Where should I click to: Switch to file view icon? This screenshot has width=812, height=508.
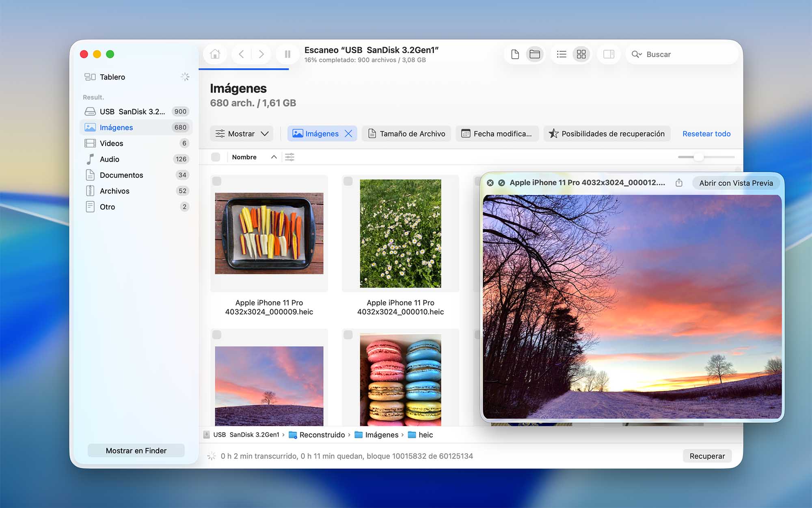click(515, 54)
